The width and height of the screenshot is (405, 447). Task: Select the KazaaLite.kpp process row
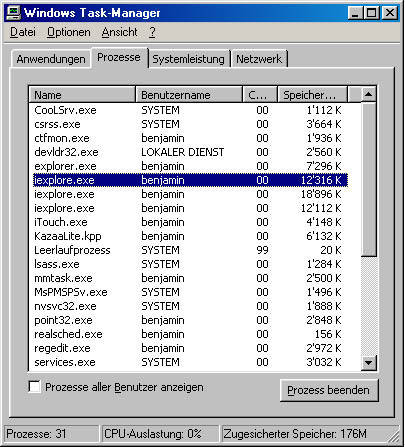tap(188, 236)
